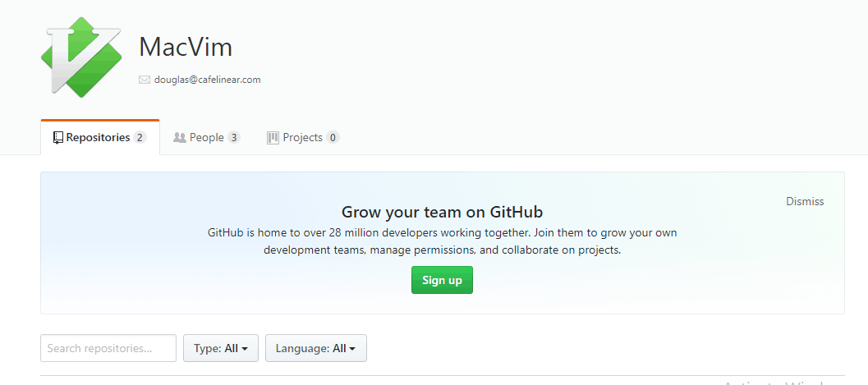This screenshot has width=868, height=385.
Task: Open the Projects tab
Action: (303, 137)
